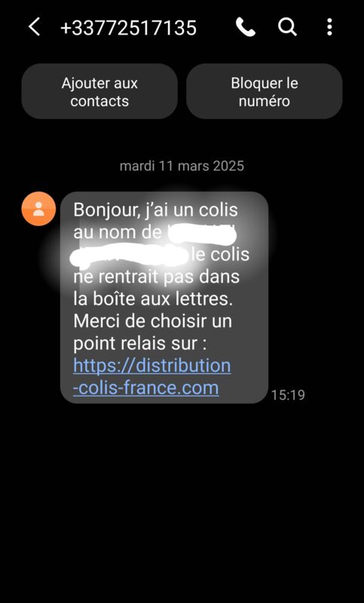Tap the empty area below the message
The width and height of the screenshot is (364, 603).
pos(182,500)
